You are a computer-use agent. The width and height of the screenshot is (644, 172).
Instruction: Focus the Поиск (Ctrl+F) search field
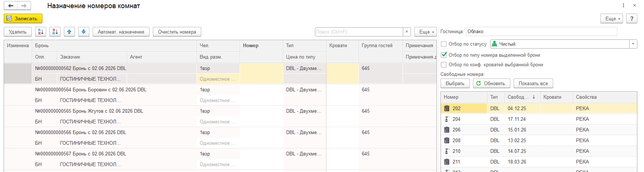coord(359,32)
